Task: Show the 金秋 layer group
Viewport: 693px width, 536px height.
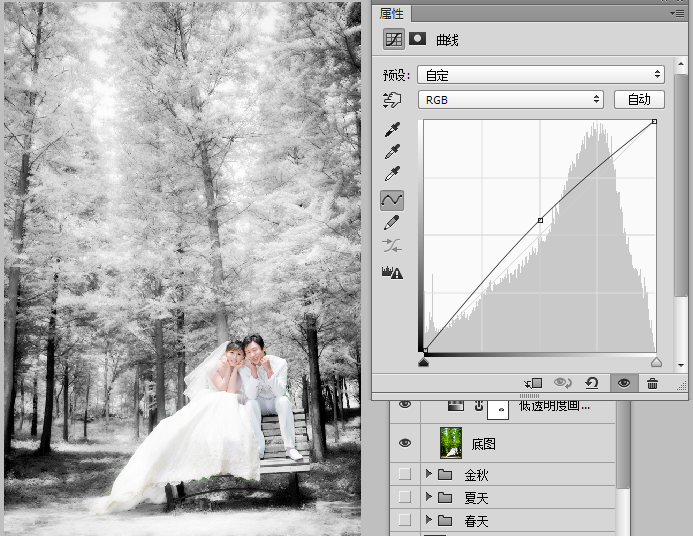Action: 405,474
